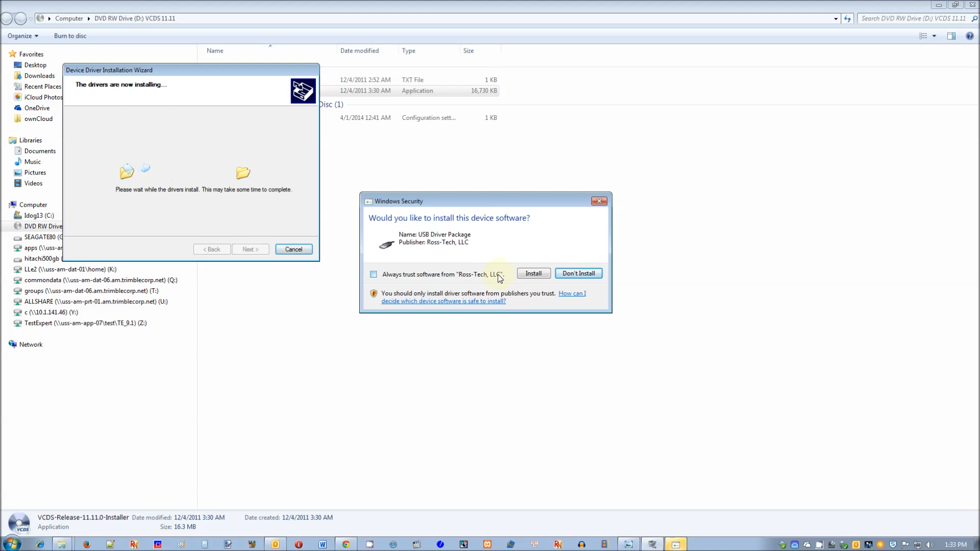Screen dimensions: 980x551
Task: Toggle the preview pane icon
Action: coord(951,36)
